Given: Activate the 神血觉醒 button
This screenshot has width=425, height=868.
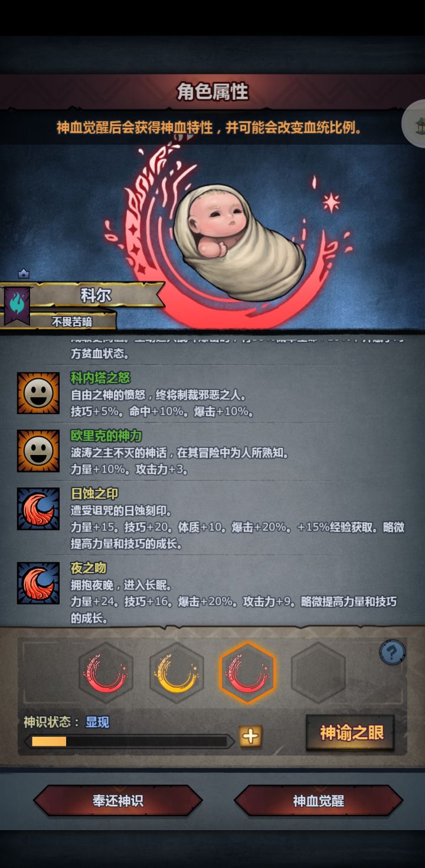Looking at the screenshot, I should 319,801.
